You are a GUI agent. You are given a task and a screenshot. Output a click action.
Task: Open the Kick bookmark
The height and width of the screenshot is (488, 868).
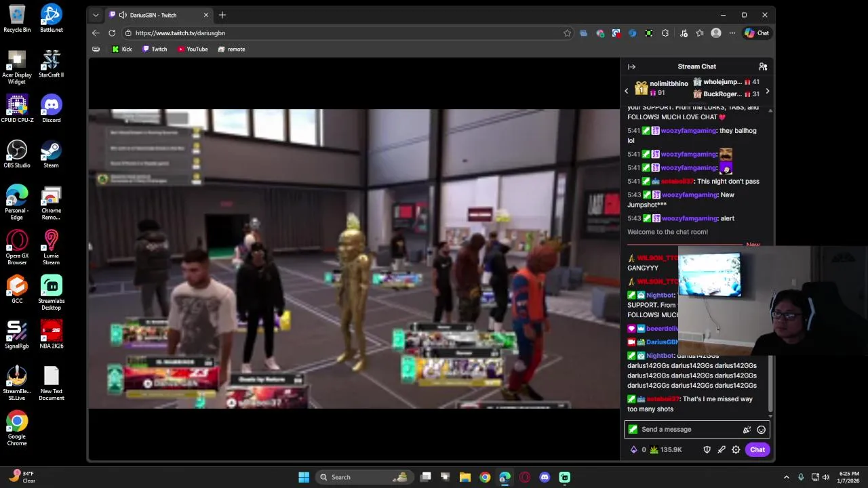122,49
